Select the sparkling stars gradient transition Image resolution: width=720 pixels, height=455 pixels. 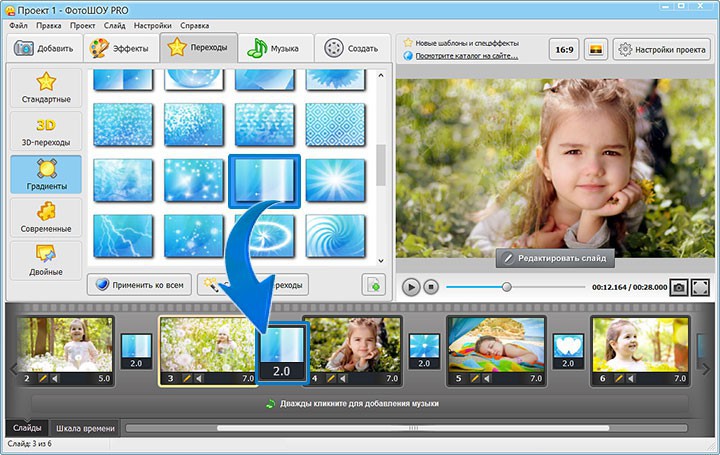[x=194, y=180]
